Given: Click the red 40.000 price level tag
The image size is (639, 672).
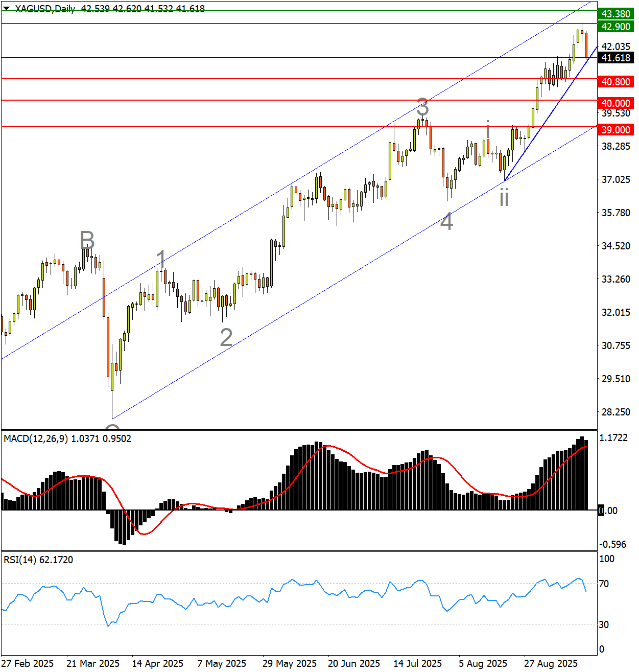Looking at the screenshot, I should coord(616,103).
